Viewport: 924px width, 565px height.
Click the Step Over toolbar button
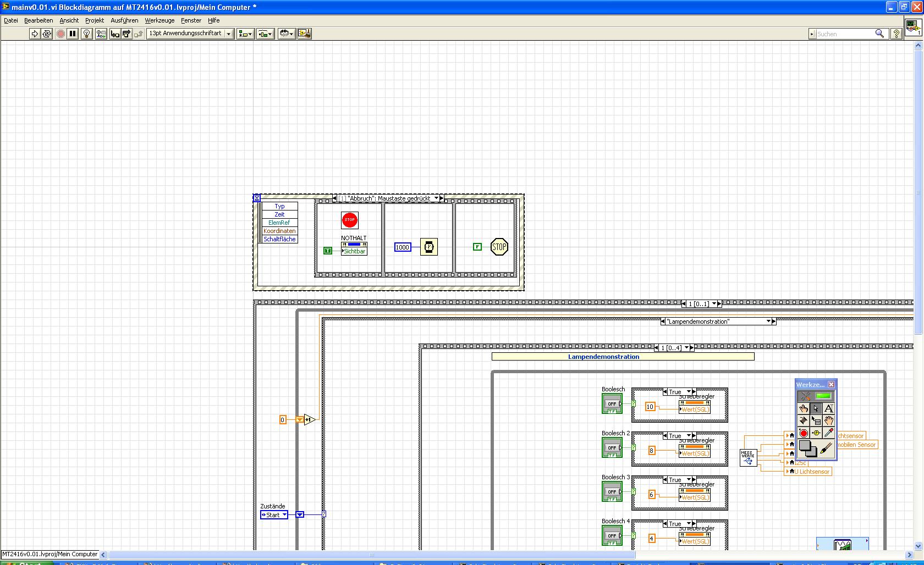pos(127,34)
